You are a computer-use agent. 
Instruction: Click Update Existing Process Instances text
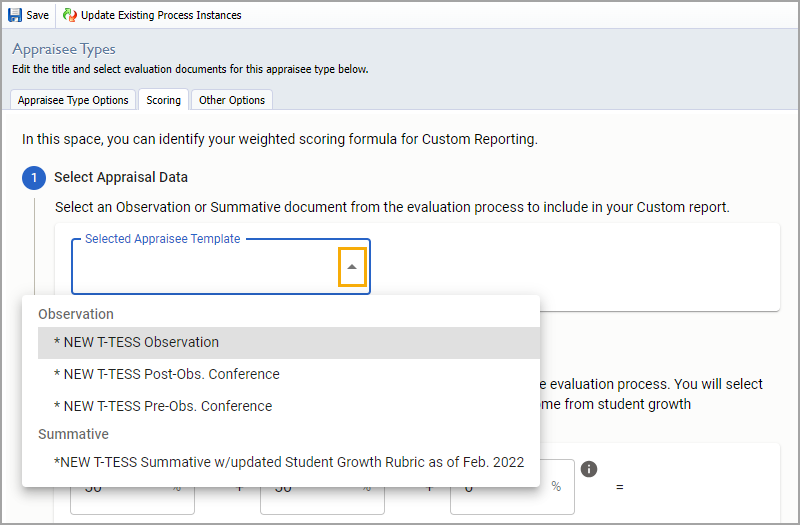point(161,15)
